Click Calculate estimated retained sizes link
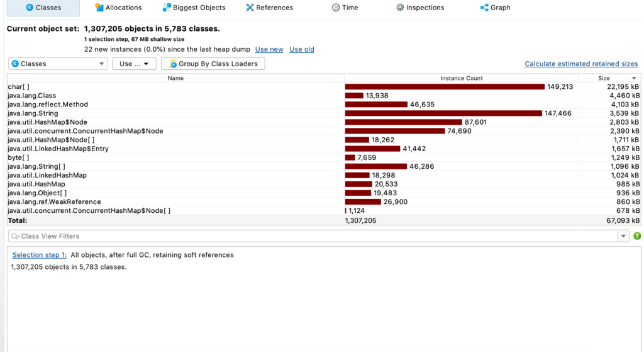Screen dimensions: 644x352 coord(581,64)
